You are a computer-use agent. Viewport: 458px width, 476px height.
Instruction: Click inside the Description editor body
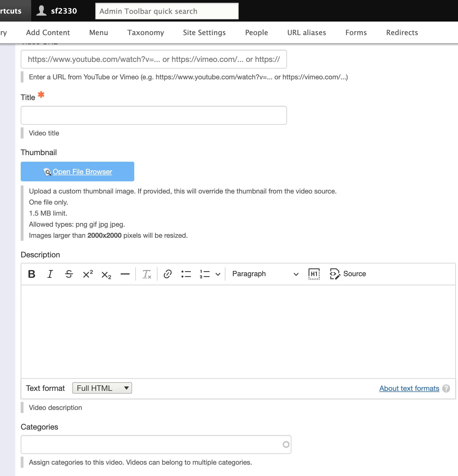click(238, 331)
